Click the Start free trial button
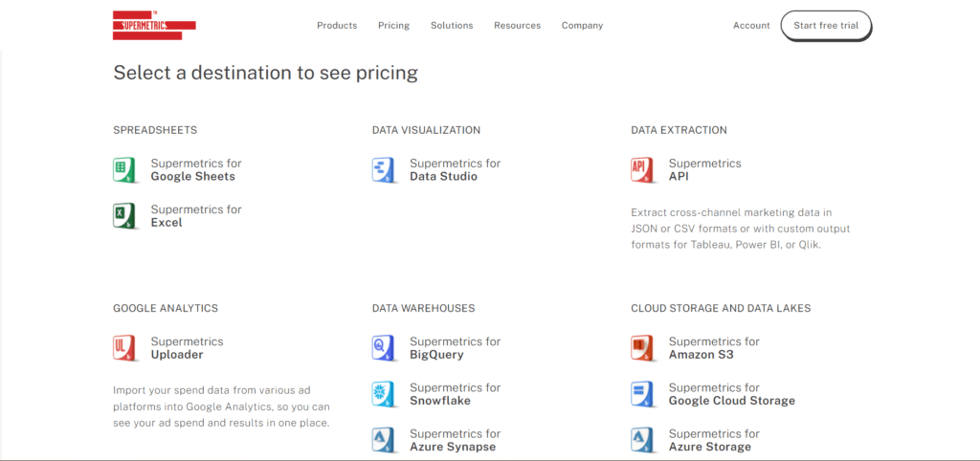Image resolution: width=980 pixels, height=461 pixels. point(826,26)
